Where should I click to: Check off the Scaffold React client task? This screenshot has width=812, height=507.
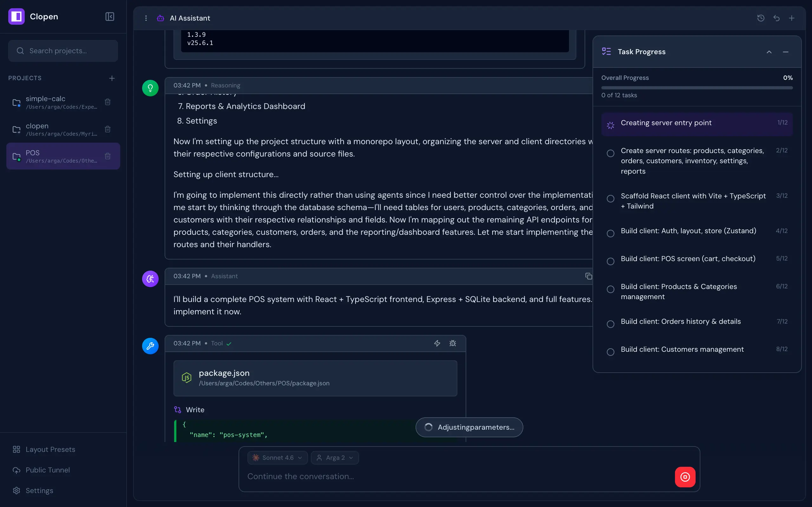click(610, 198)
